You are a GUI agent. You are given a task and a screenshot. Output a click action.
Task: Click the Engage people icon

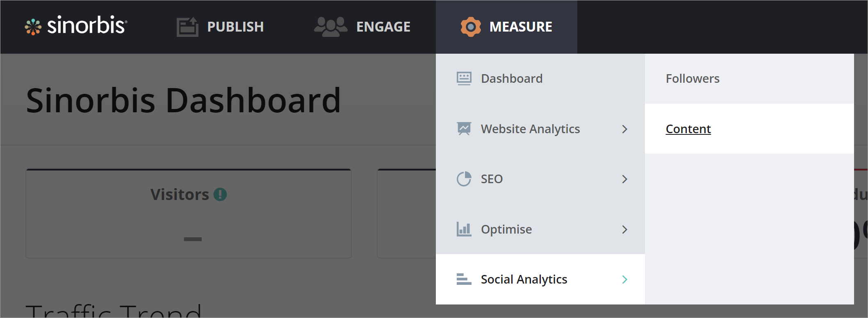330,27
